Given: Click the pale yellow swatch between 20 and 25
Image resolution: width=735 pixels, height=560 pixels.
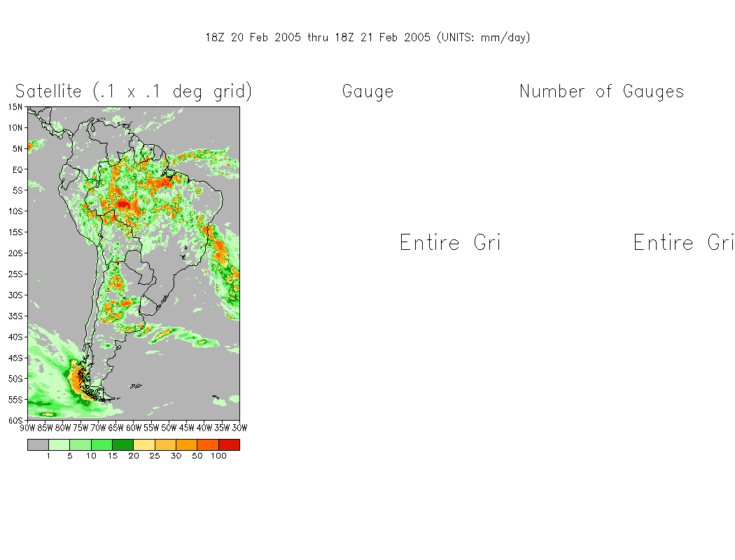Looking at the screenshot, I should point(144,444).
